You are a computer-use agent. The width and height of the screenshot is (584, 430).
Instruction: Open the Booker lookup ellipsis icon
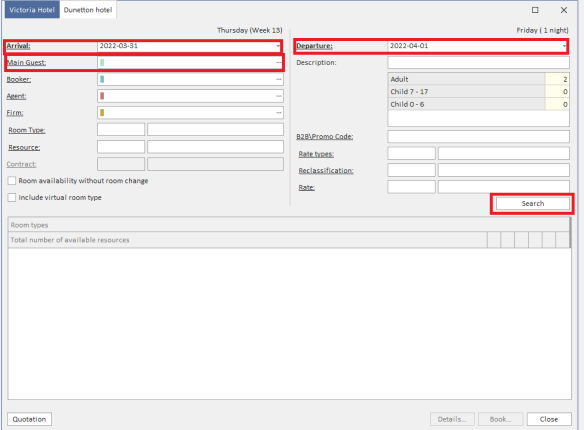coord(278,79)
